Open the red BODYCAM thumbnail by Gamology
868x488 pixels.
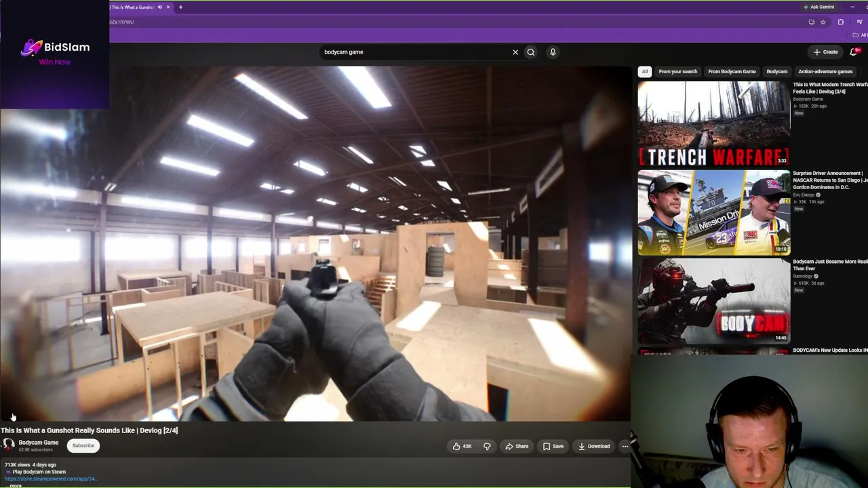713,300
